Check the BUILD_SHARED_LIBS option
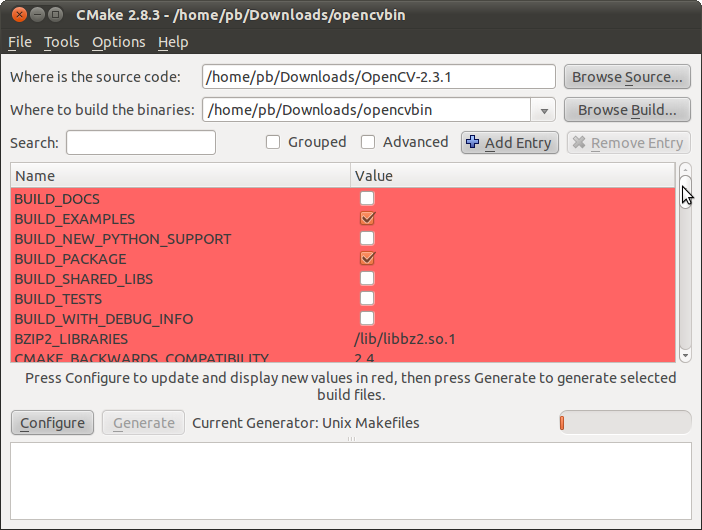This screenshot has height=530, width=702. (367, 278)
